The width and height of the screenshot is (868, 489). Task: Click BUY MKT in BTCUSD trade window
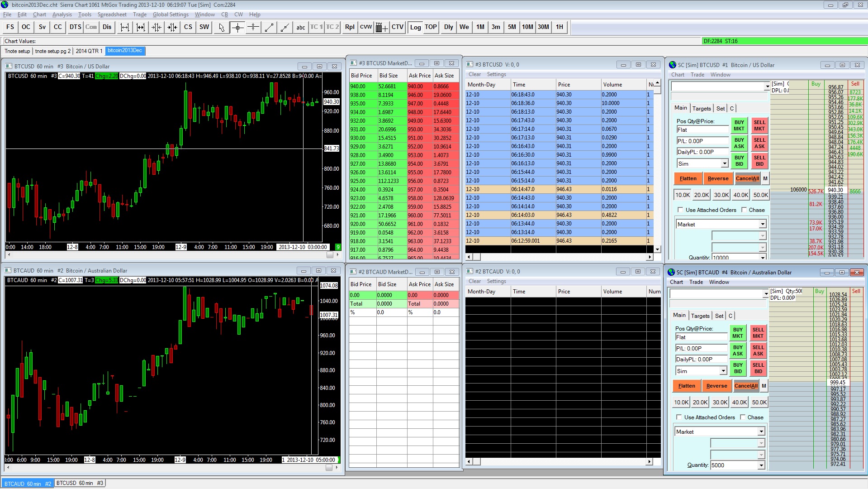pos(739,125)
